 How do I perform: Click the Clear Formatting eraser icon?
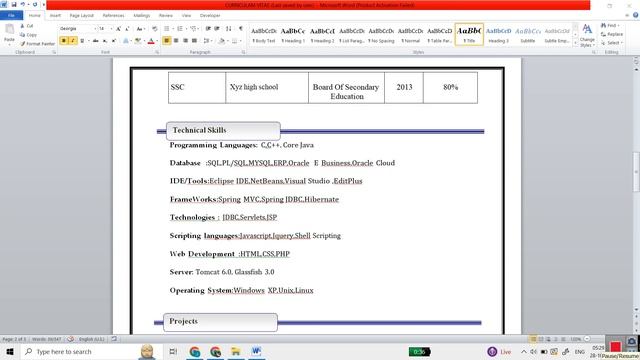(x=155, y=29)
